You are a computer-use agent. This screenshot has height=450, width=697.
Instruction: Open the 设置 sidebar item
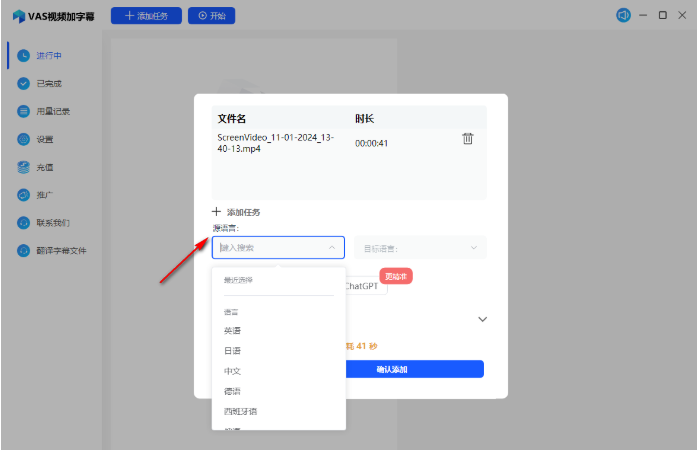(44, 139)
